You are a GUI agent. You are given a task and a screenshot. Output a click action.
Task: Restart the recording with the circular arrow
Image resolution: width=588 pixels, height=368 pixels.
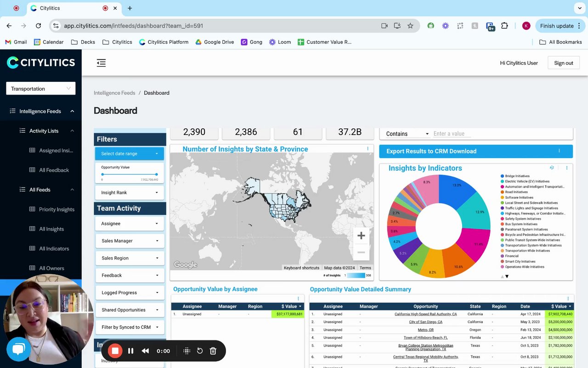point(200,351)
